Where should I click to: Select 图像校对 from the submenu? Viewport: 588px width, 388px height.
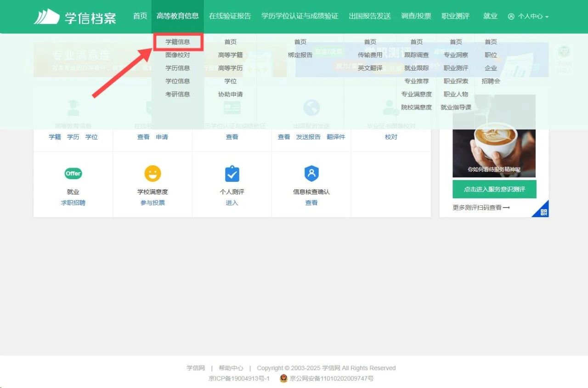tap(178, 55)
